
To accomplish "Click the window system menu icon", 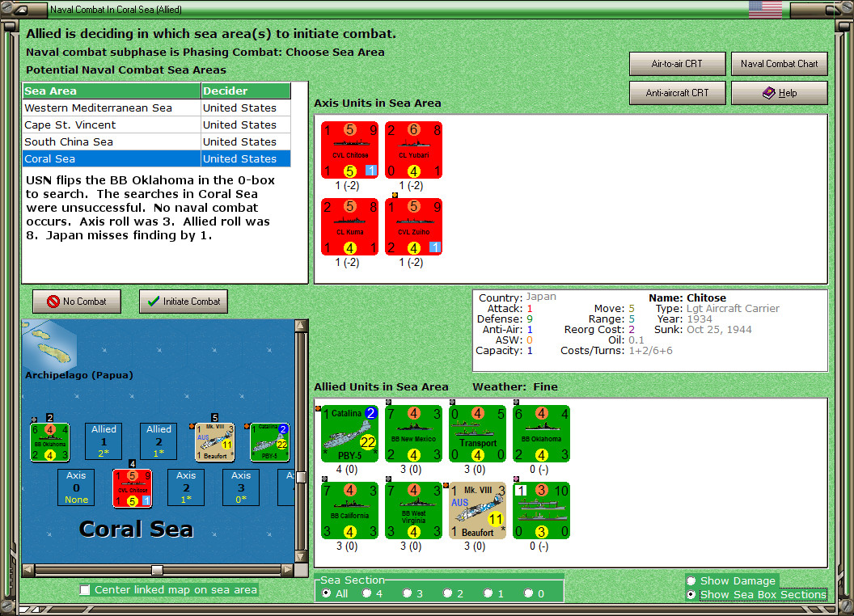I will coord(22,9).
